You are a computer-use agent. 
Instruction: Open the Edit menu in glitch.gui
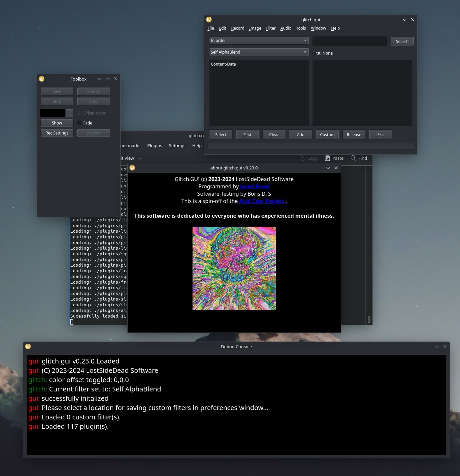pyautogui.click(x=223, y=28)
